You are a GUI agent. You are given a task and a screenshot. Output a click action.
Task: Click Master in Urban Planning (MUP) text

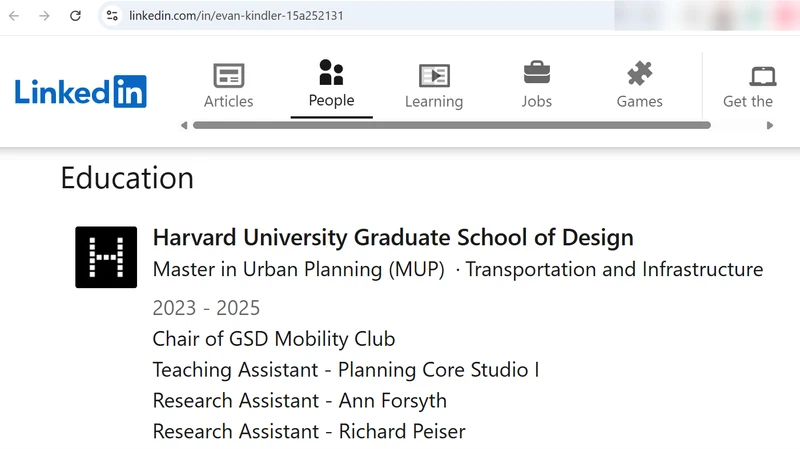pos(298,269)
